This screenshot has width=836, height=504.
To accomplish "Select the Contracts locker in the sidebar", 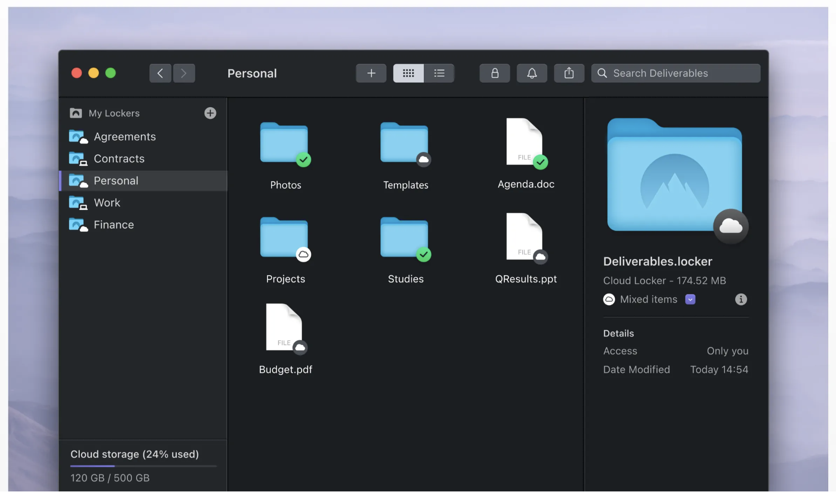I will pos(143,159).
